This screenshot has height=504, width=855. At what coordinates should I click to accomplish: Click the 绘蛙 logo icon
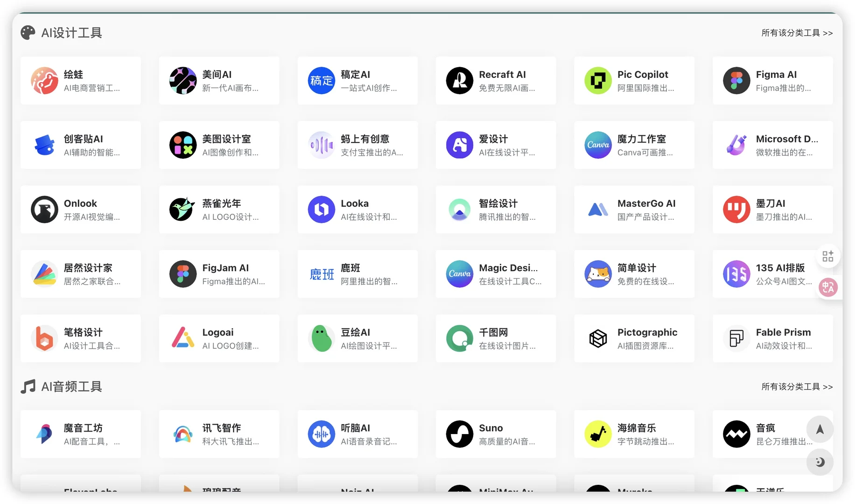(44, 81)
